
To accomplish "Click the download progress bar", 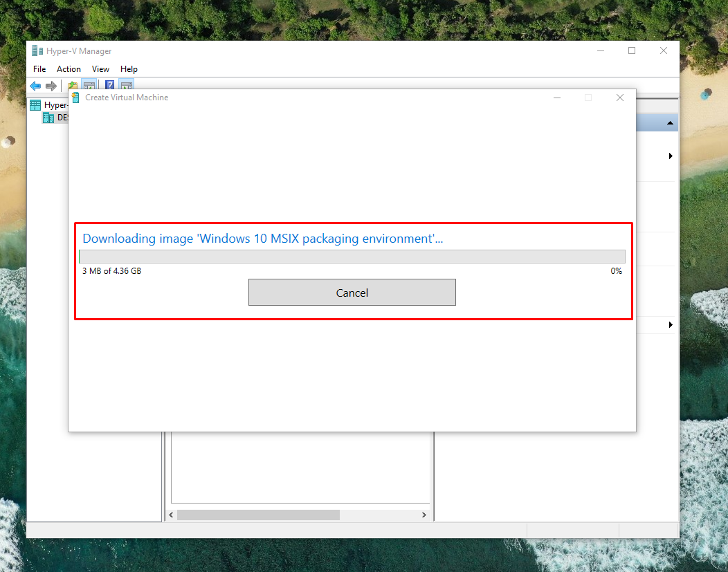I will point(352,257).
